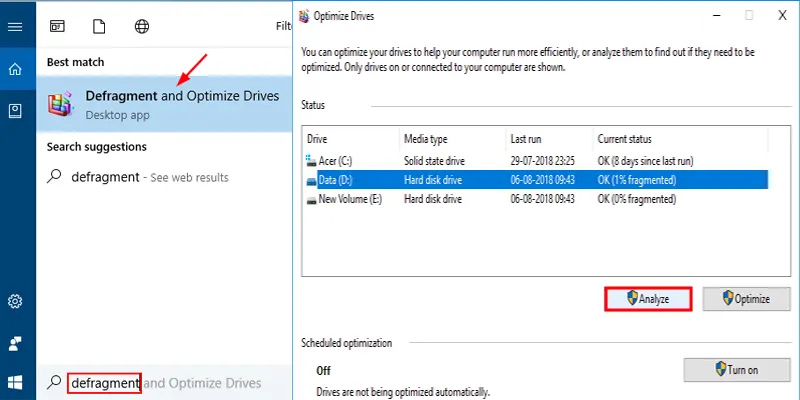Screen dimensions: 800x400
Task: Select the New Volume (E:) drive row
Action: [x=535, y=199]
